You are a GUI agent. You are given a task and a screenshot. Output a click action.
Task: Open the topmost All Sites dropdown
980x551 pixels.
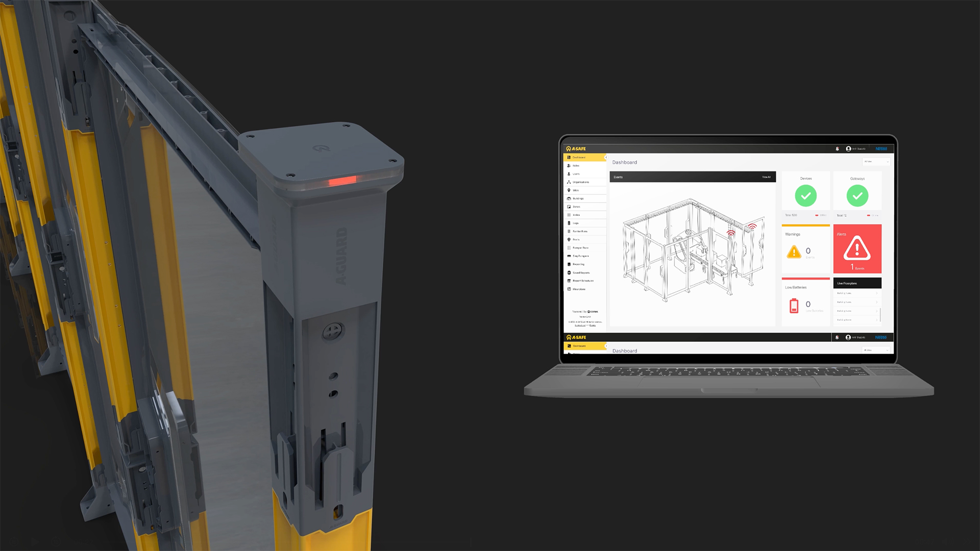tap(876, 162)
